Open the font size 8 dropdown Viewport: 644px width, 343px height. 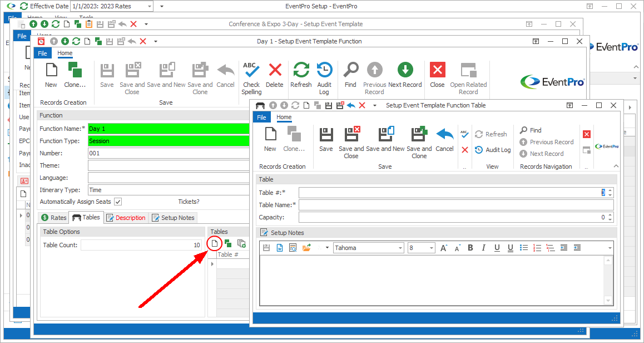pyautogui.click(x=431, y=248)
